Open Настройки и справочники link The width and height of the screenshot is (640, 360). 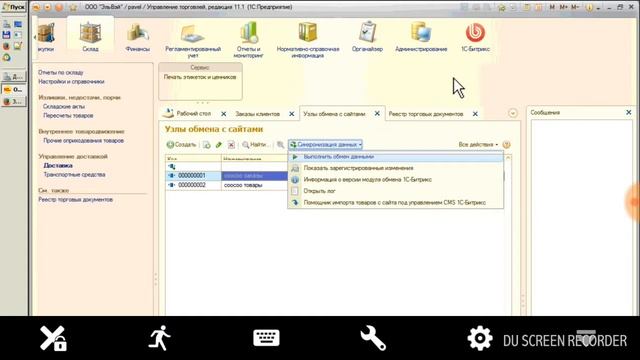(71, 82)
